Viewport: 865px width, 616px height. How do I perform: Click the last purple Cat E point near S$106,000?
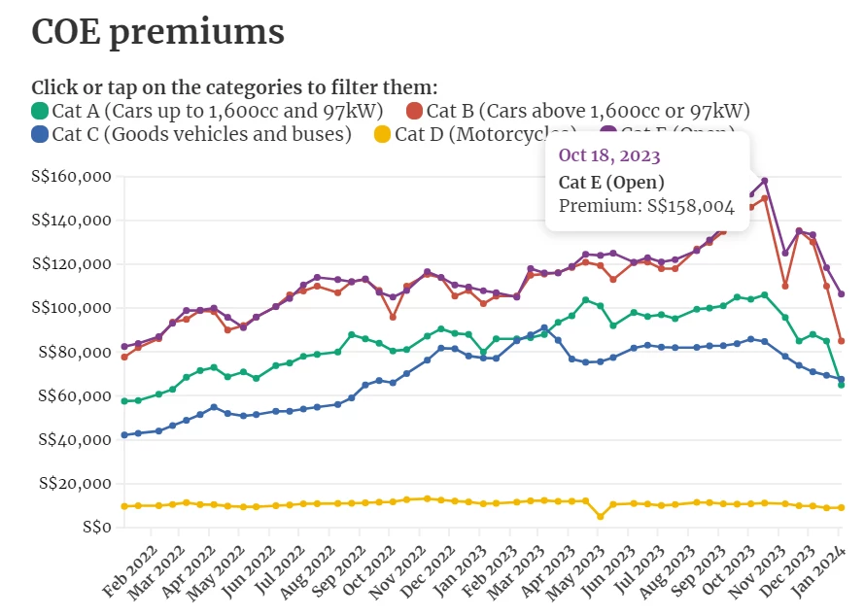[842, 294]
